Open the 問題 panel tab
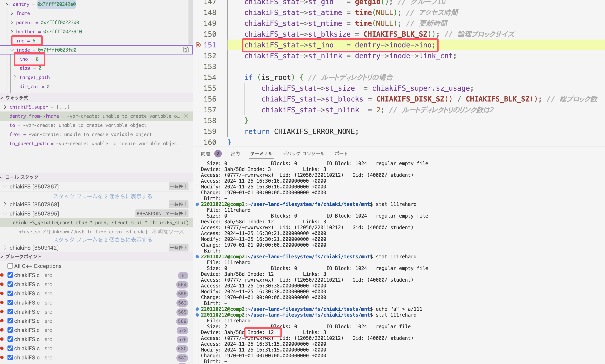 tap(205, 154)
